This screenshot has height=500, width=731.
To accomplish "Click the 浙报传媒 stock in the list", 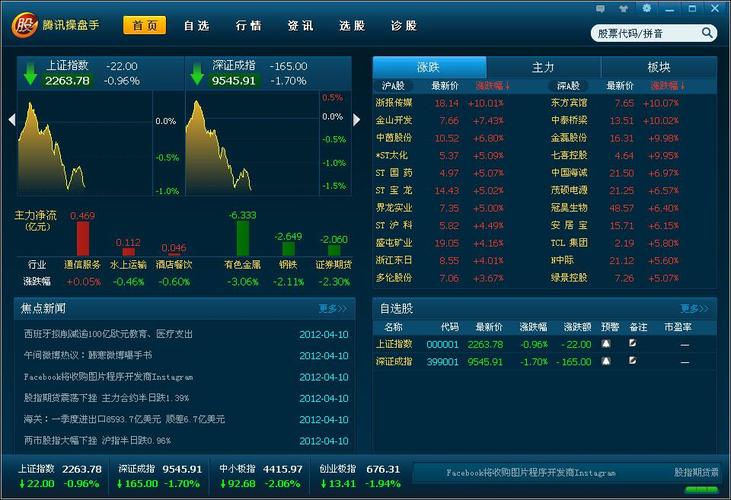I will (393, 103).
